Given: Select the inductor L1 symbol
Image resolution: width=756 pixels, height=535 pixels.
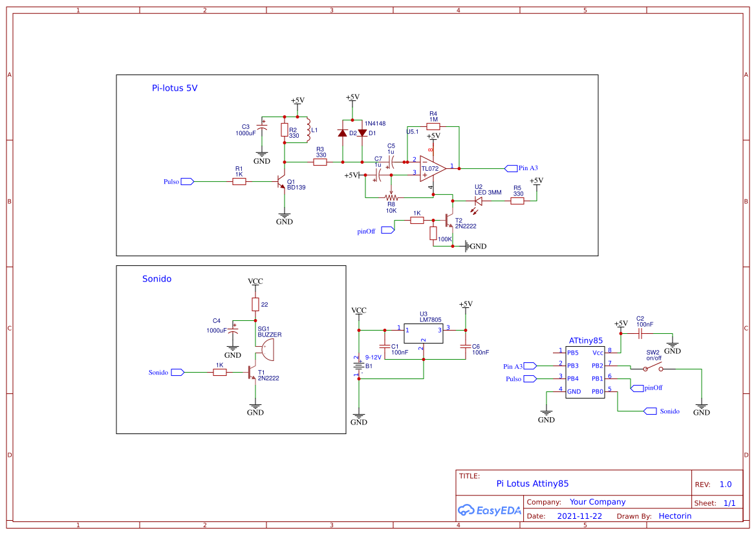Looking at the screenshot, I should click(x=309, y=129).
